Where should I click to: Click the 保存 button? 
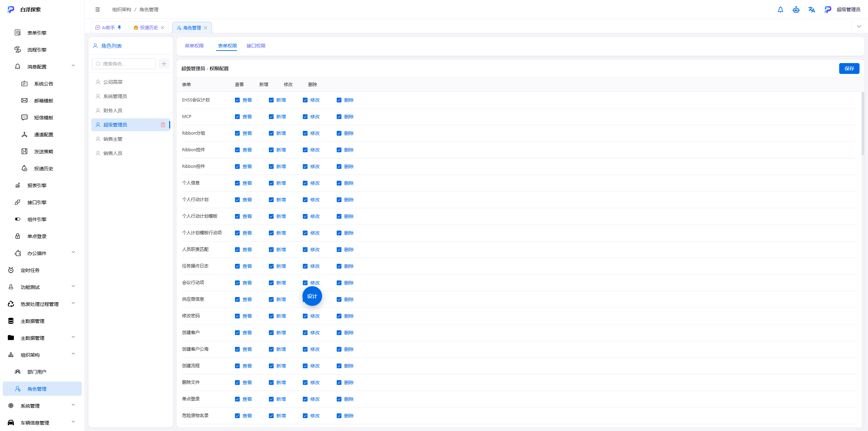pyautogui.click(x=849, y=68)
